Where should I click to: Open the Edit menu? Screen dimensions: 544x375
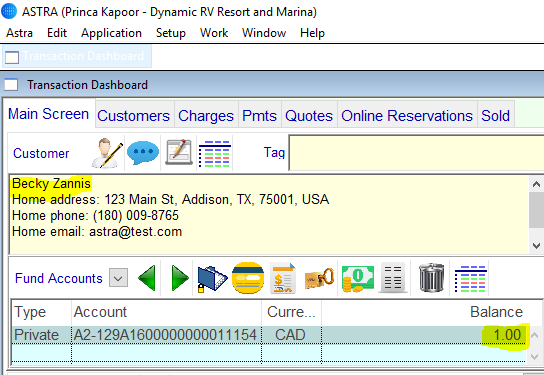[57, 33]
